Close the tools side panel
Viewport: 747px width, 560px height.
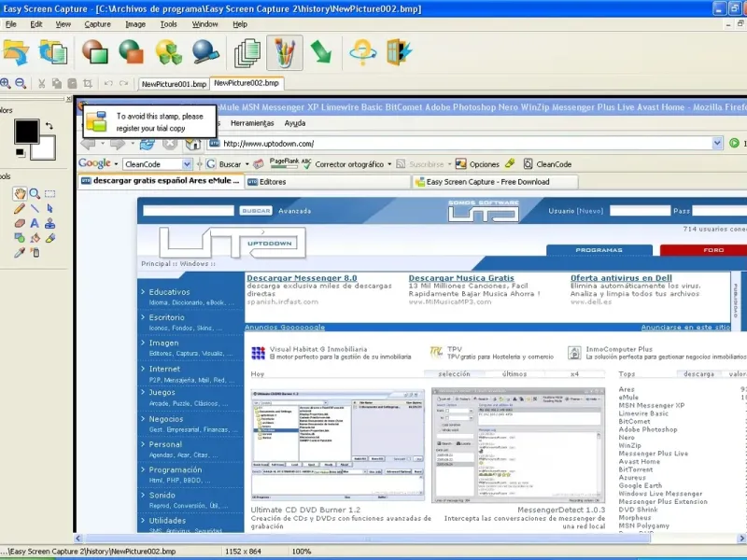68,99
